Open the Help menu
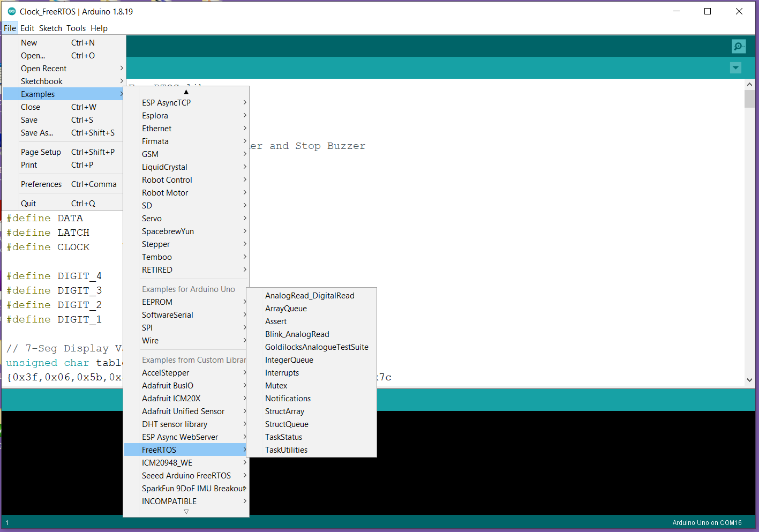Image resolution: width=759 pixels, height=532 pixels. 99,28
